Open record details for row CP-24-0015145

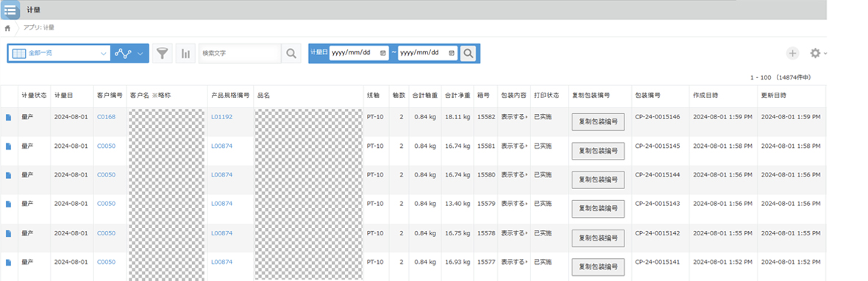8,146
